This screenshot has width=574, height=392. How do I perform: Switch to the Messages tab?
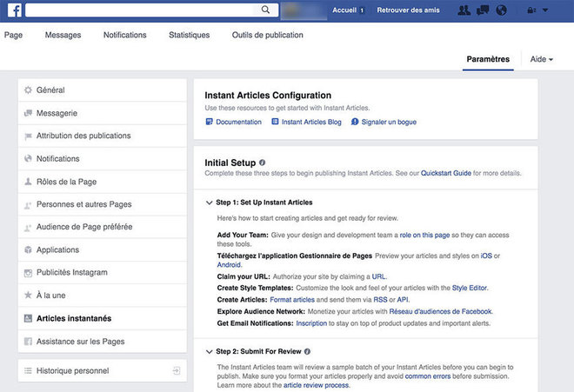(x=63, y=35)
